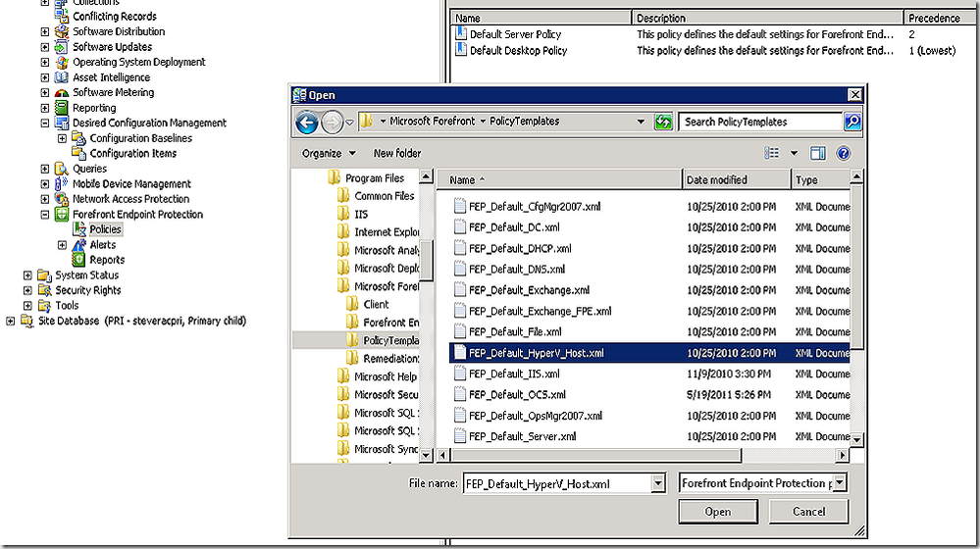Screen dimensions: 980x549
Task: Click the Alerts node icon
Action: coord(78,245)
